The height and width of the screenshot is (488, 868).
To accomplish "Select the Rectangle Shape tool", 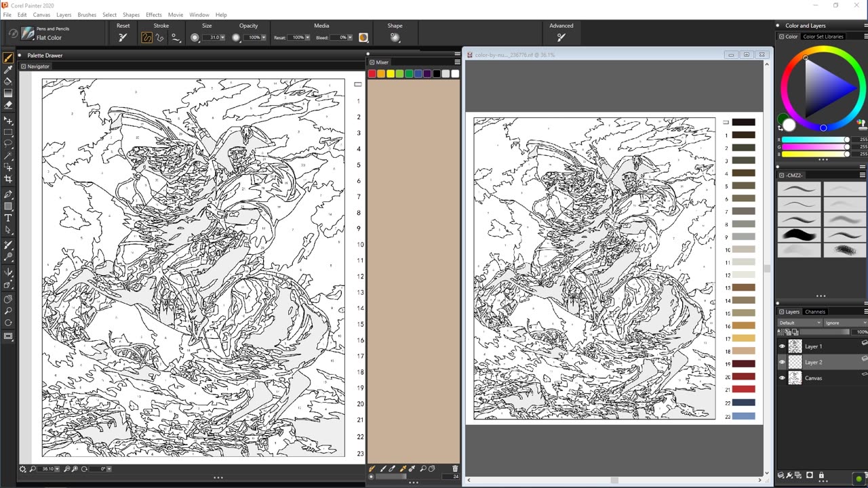I will tap(8, 206).
